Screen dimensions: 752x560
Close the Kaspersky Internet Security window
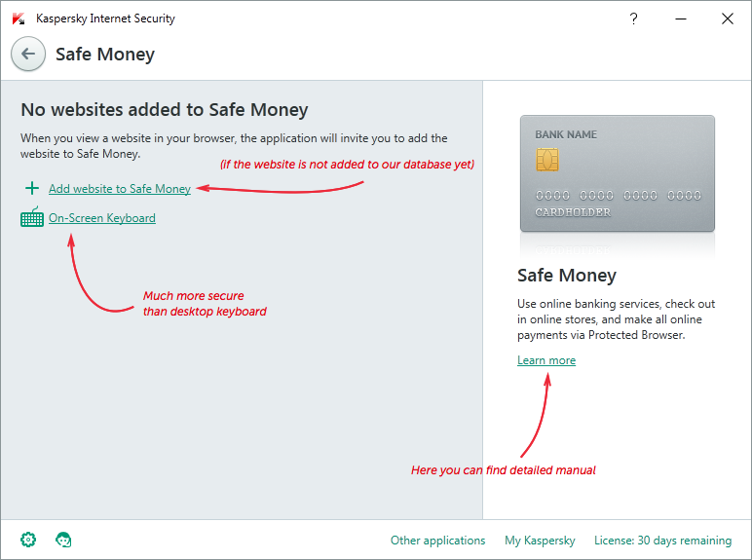[728, 19]
